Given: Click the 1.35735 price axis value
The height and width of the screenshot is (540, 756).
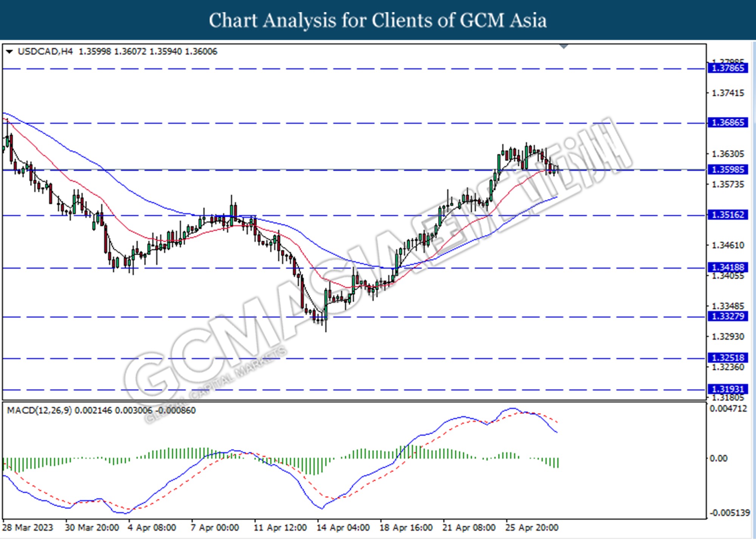Looking at the screenshot, I should 728,185.
